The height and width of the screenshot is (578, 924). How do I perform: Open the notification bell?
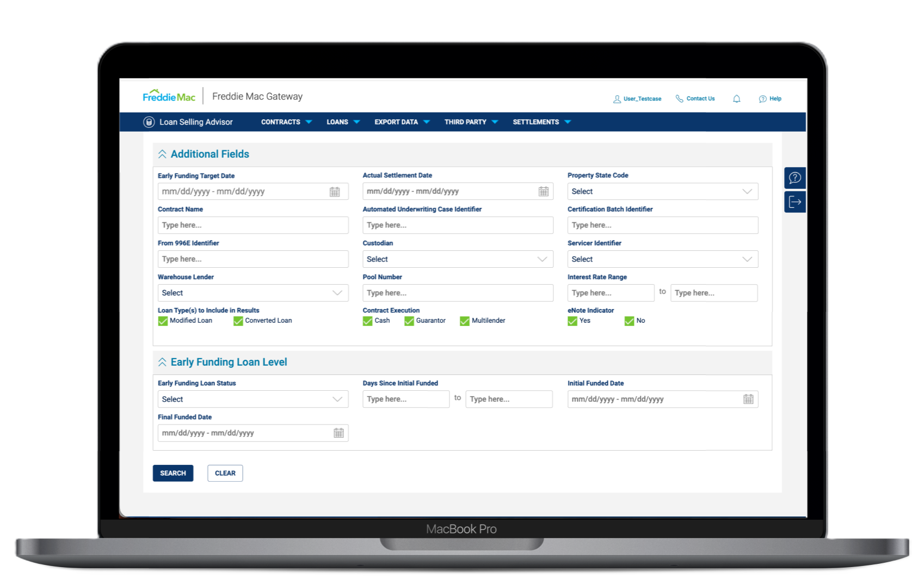737,99
